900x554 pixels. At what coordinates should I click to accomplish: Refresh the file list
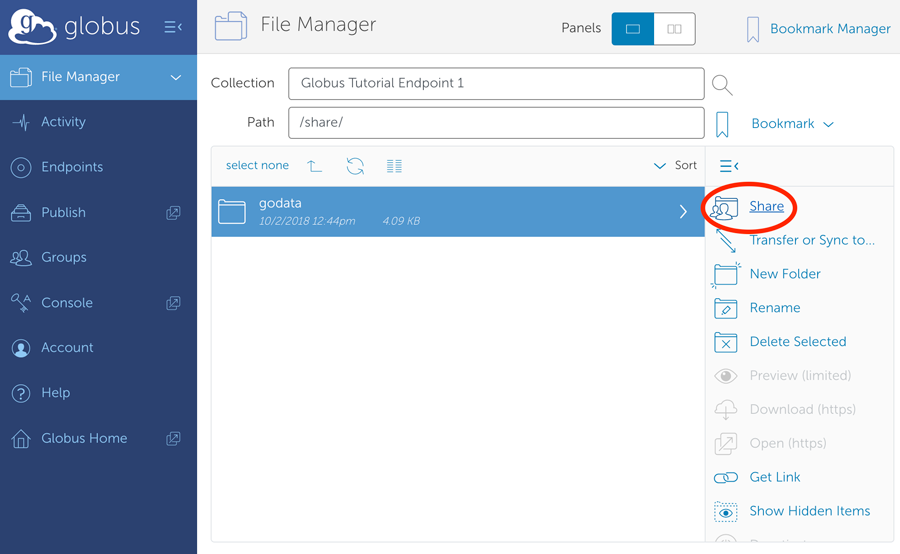[x=355, y=166]
